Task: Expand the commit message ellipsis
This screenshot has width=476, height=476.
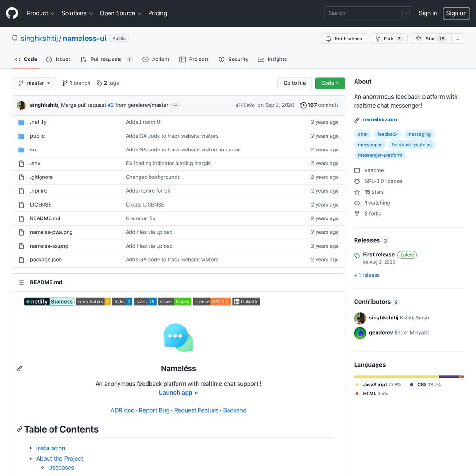Action: click(x=175, y=105)
